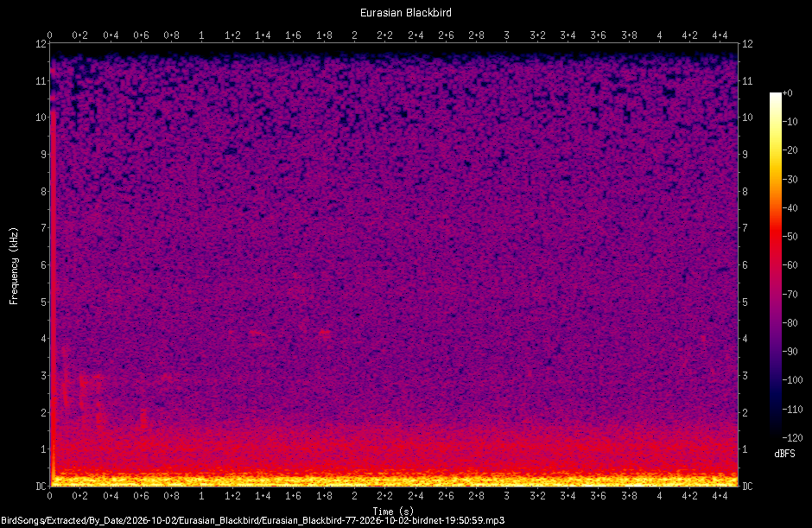
Task: Click '0·6' on the bottom time axis
Action: click(x=141, y=496)
